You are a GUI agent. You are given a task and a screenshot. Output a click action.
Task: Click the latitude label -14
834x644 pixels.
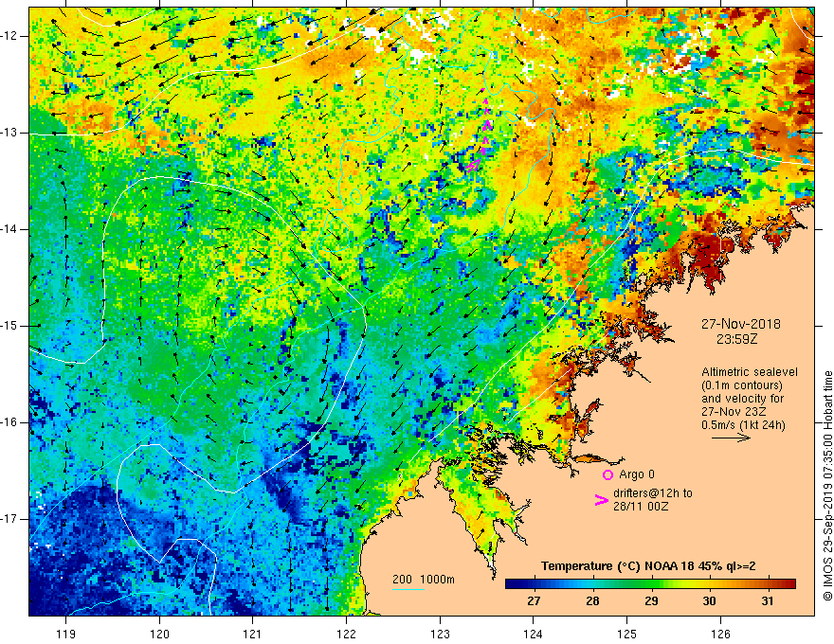pyautogui.click(x=9, y=229)
